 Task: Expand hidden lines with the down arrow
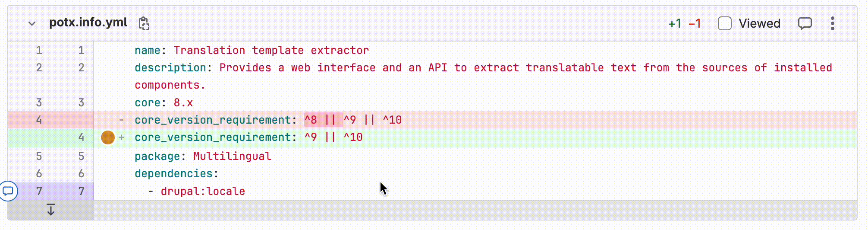(x=50, y=210)
